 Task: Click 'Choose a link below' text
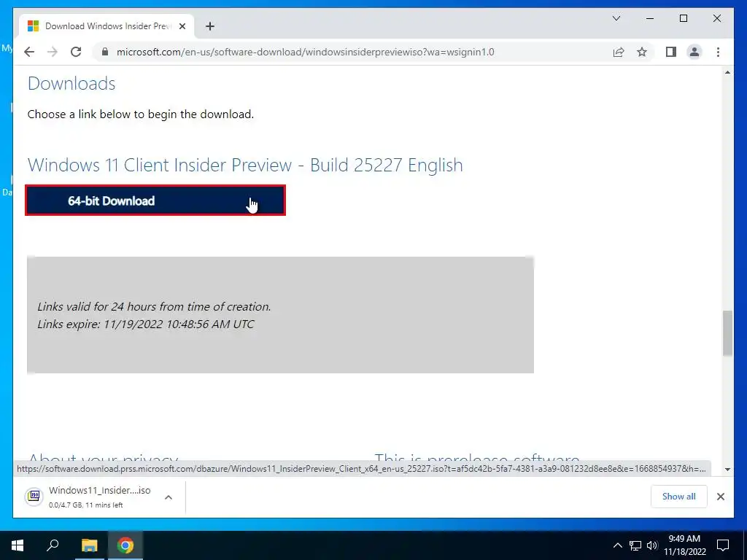pyautogui.click(x=141, y=114)
